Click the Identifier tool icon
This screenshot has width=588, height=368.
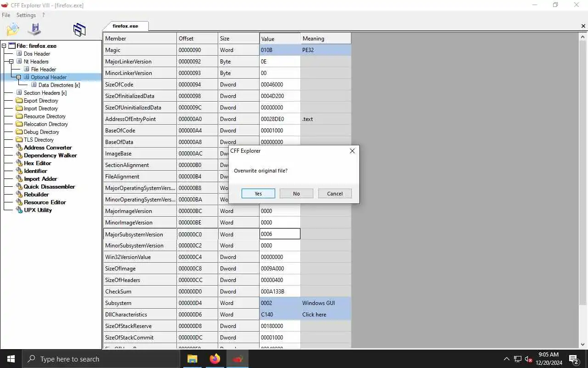coord(19,171)
